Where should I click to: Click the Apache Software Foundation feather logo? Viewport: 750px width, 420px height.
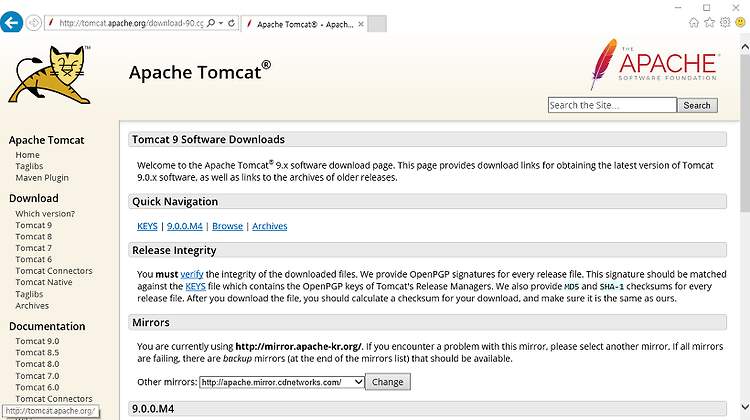(x=655, y=65)
